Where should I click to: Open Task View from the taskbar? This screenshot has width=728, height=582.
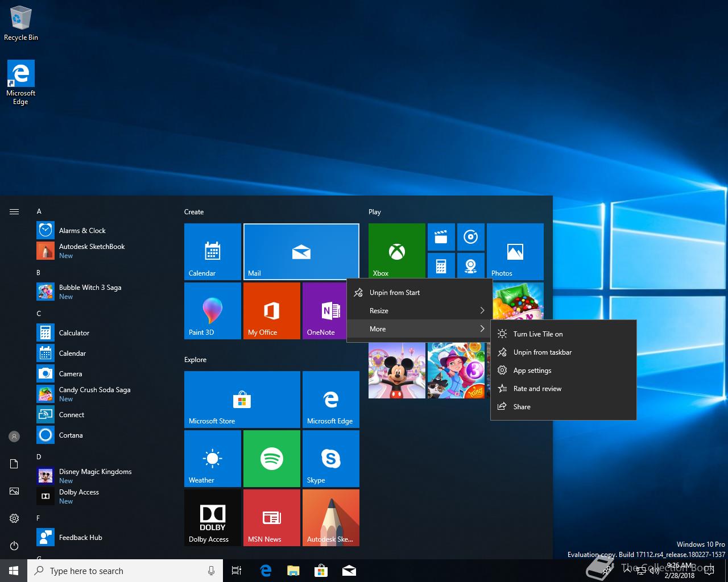click(237, 571)
